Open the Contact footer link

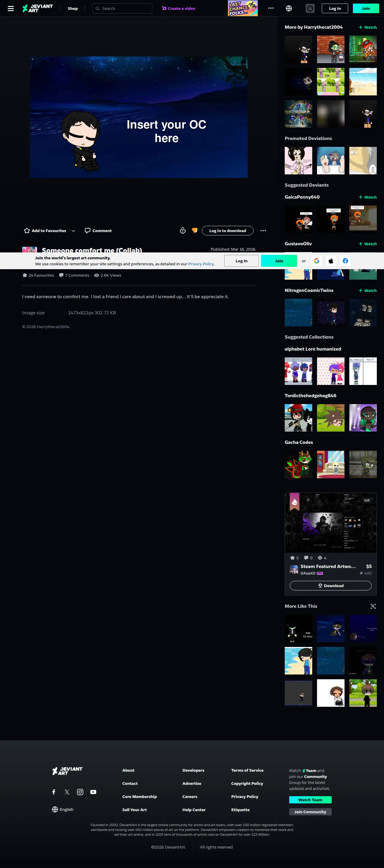[130, 783]
